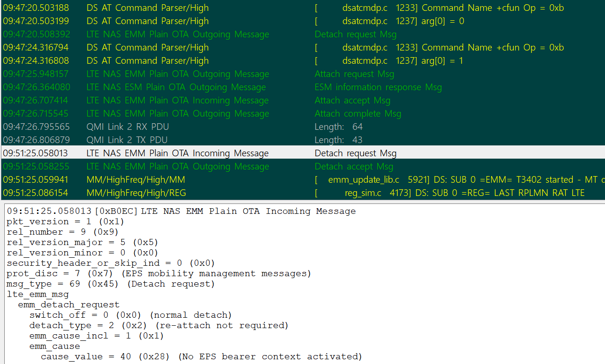Click the prot_disc = 7 line
Viewport: 605px width, 364px height.
(x=159, y=273)
